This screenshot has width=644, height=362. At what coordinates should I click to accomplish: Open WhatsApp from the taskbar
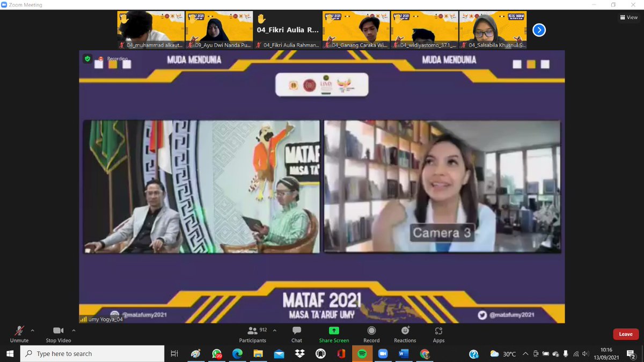pos(217,354)
